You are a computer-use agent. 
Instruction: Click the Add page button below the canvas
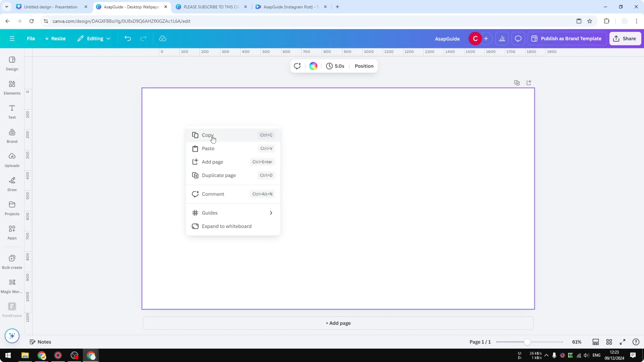click(x=338, y=323)
